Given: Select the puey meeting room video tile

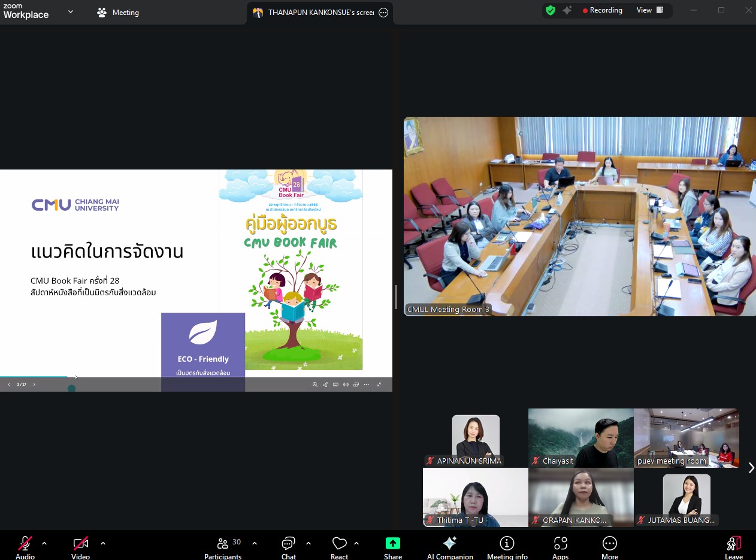Looking at the screenshot, I should (x=687, y=438).
